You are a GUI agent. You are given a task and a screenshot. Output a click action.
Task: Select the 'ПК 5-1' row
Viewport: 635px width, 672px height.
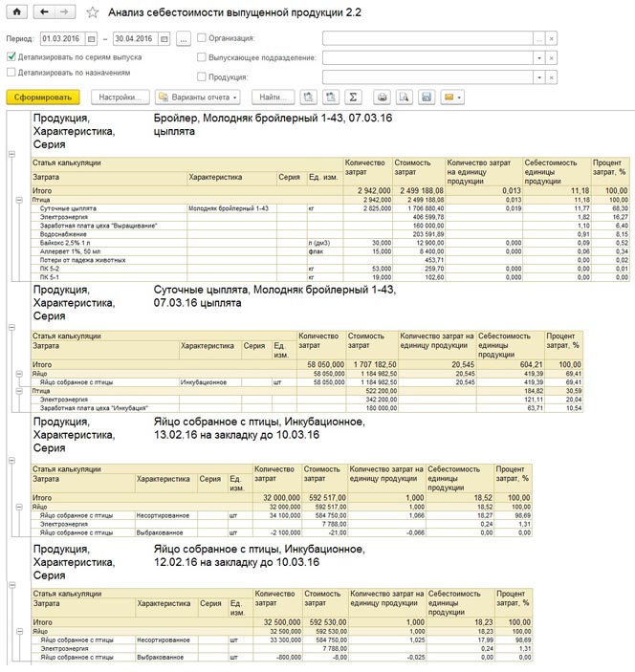pos(330,277)
